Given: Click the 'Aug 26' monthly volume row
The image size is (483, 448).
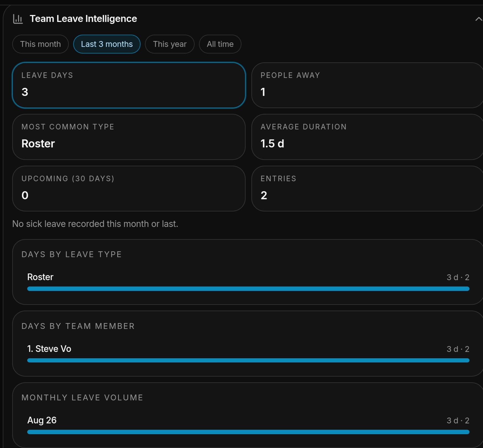Looking at the screenshot, I should (x=248, y=425).
